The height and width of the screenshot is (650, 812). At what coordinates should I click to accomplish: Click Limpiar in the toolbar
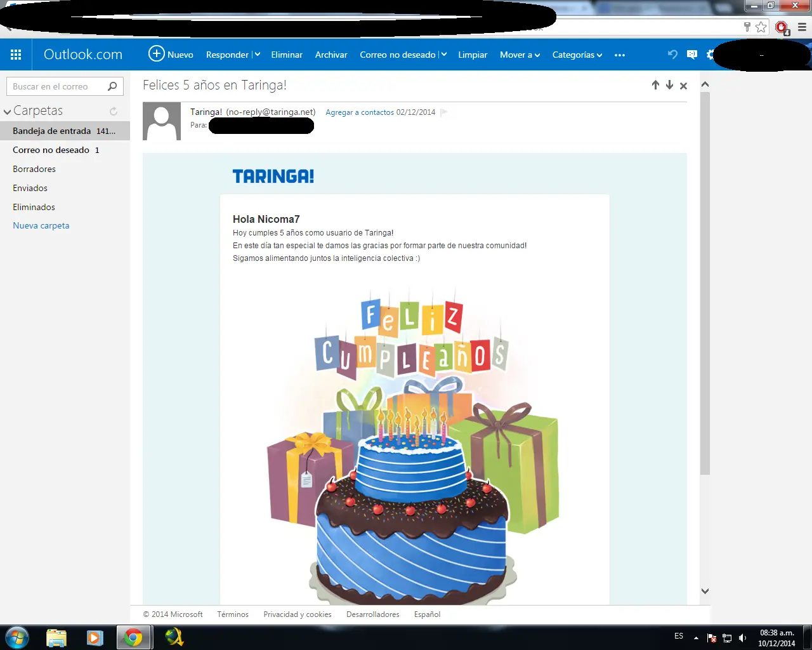coord(473,55)
